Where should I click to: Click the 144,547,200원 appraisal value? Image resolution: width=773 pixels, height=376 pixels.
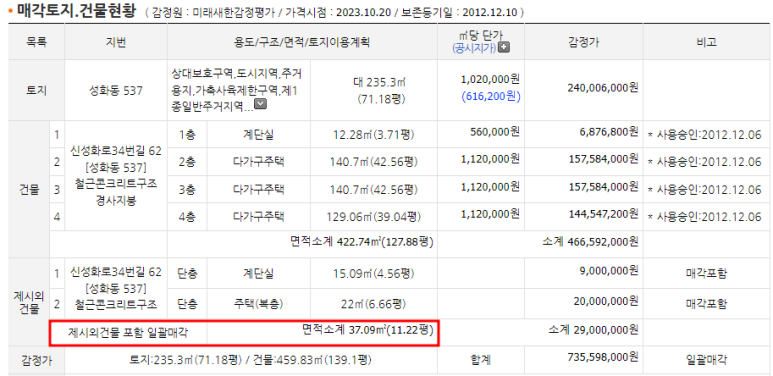coord(603,214)
